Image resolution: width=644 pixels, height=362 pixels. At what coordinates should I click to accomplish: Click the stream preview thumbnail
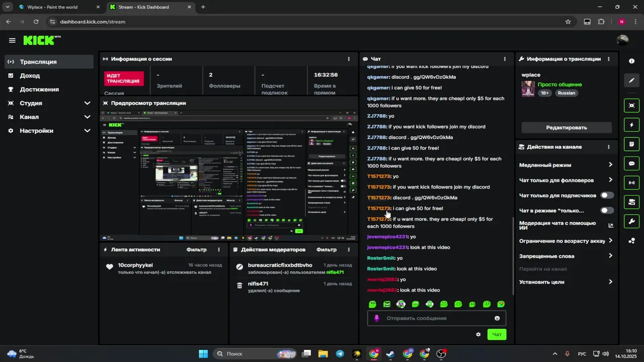228,176
